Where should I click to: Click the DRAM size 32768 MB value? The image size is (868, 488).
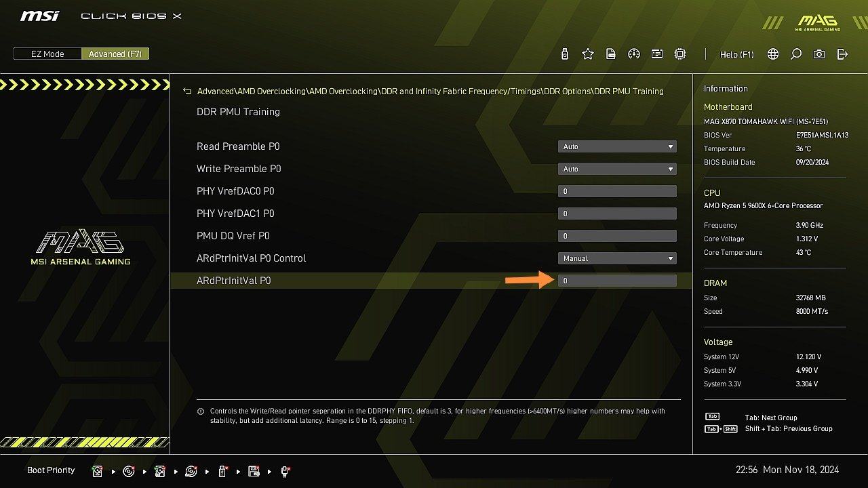(x=810, y=298)
